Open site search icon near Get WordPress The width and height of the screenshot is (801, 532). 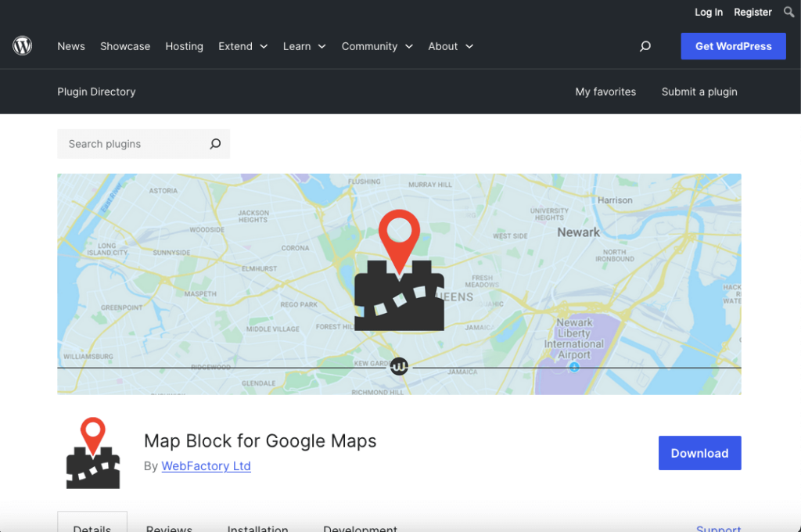click(x=645, y=46)
